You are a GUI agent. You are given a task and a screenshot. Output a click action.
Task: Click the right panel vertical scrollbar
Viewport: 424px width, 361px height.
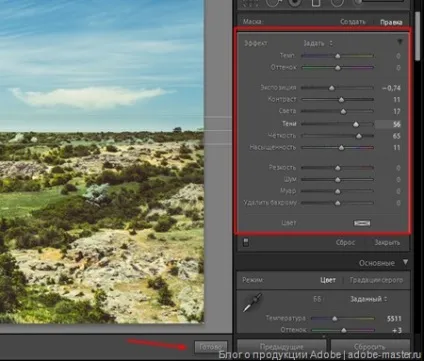click(418, 37)
